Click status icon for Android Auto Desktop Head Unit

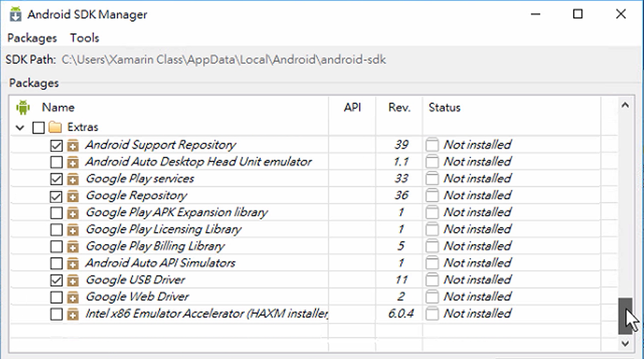click(432, 162)
